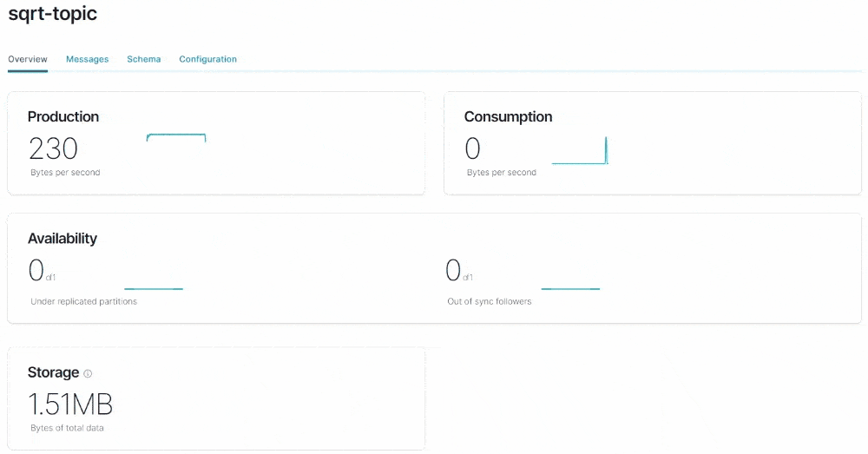Click the out of sync followers sparkline
This screenshot has height=454, width=868.
point(570,288)
